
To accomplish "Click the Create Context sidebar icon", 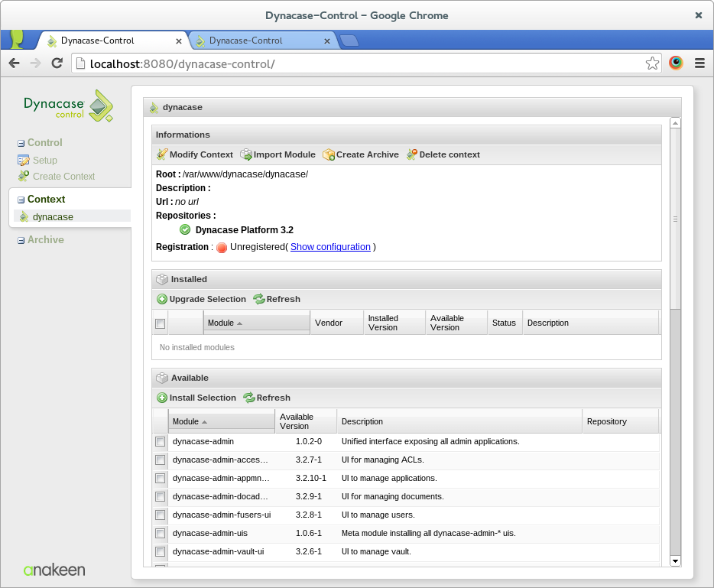I will pos(24,176).
